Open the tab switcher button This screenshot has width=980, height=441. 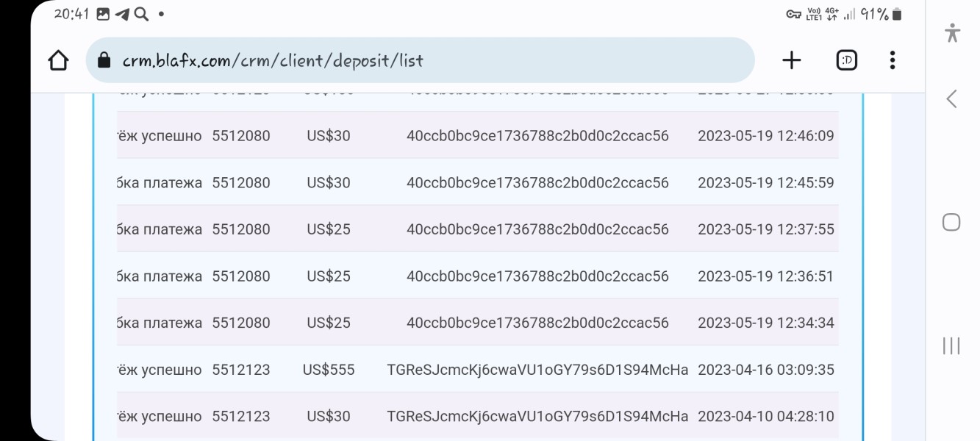[x=847, y=60]
